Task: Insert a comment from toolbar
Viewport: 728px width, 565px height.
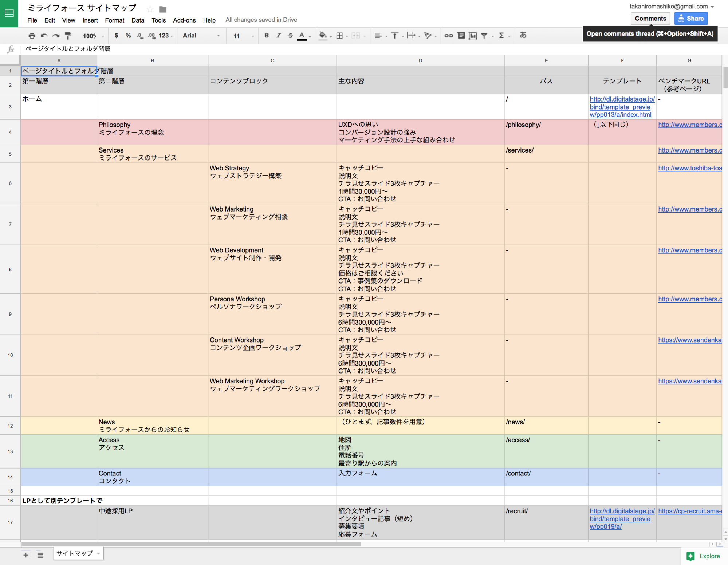Action: coord(461,36)
